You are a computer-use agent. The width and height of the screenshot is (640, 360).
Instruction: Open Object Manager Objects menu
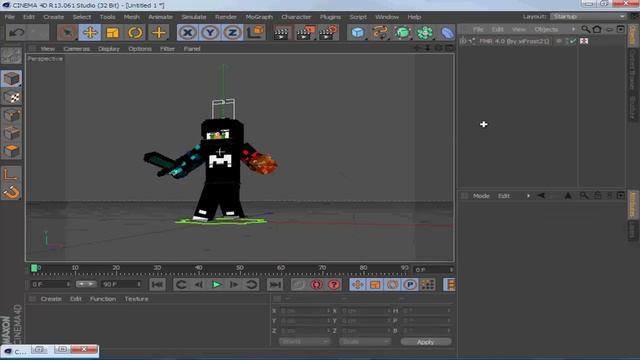[x=546, y=29]
